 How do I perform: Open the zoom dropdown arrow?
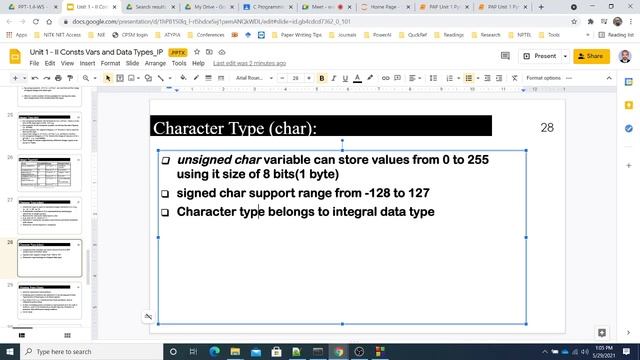tap(95, 78)
